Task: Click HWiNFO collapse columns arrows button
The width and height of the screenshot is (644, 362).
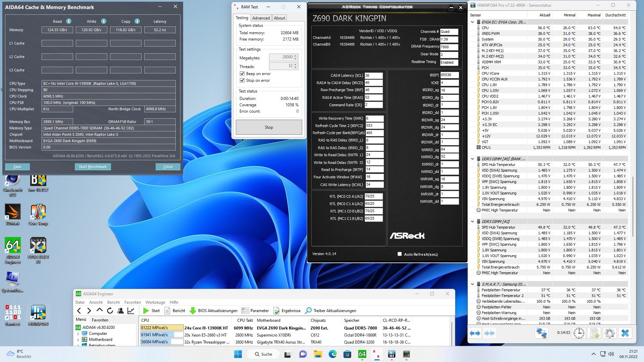Action: 489,333
